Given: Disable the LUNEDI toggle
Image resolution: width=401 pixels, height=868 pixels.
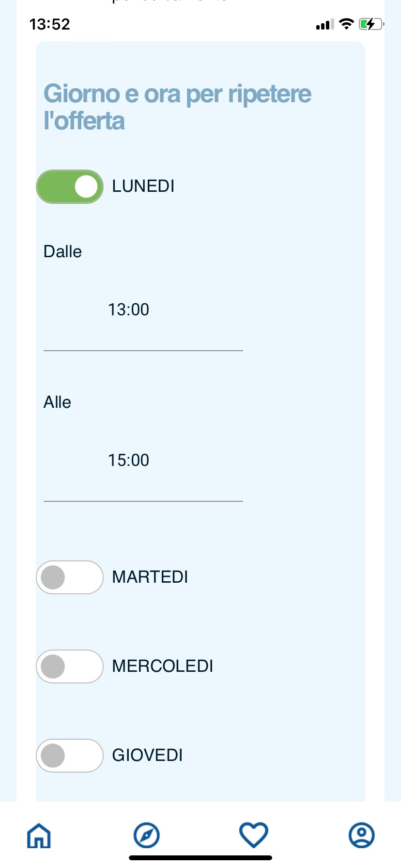Looking at the screenshot, I should pos(70,186).
